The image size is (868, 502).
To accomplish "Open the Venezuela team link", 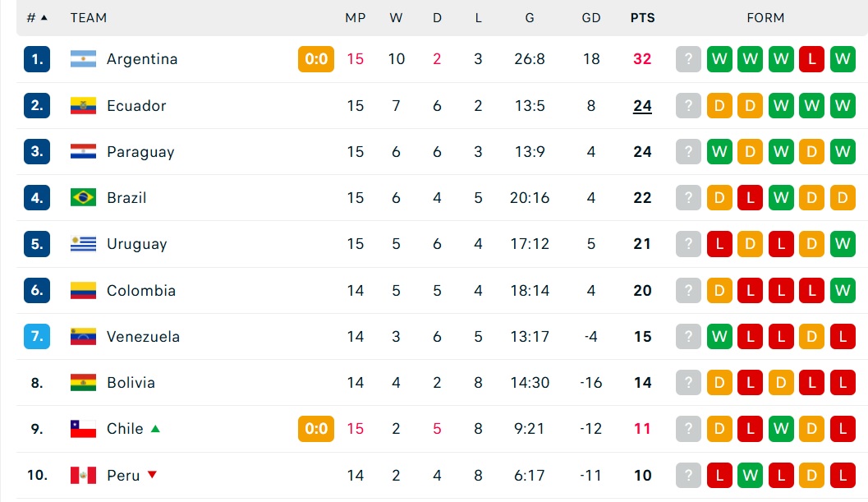I will 144,336.
